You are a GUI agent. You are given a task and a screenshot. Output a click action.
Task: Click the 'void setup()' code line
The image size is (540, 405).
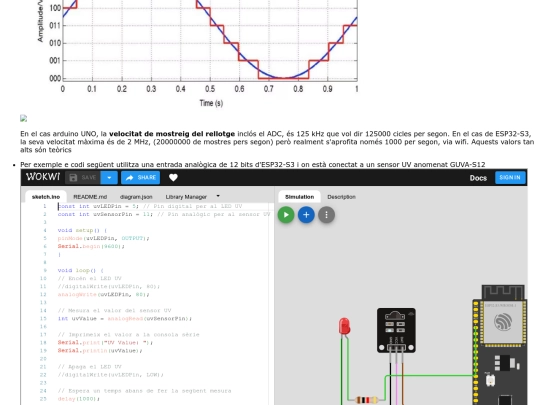point(82,230)
